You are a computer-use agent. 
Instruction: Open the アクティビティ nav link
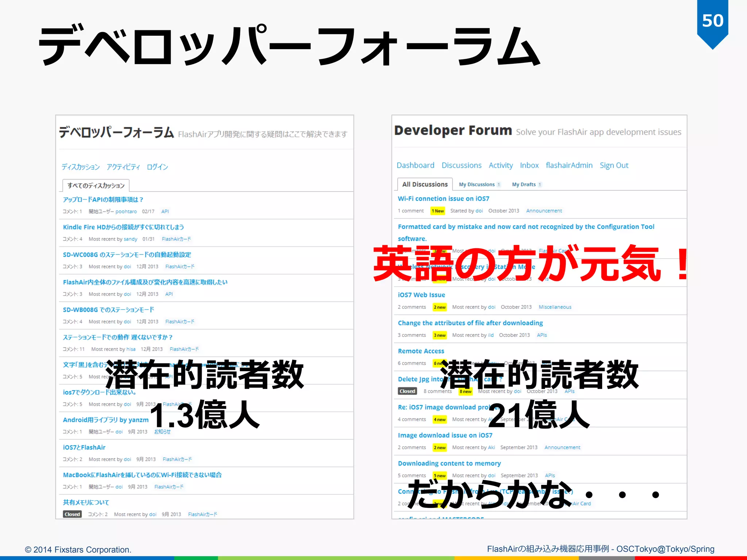coord(123,167)
